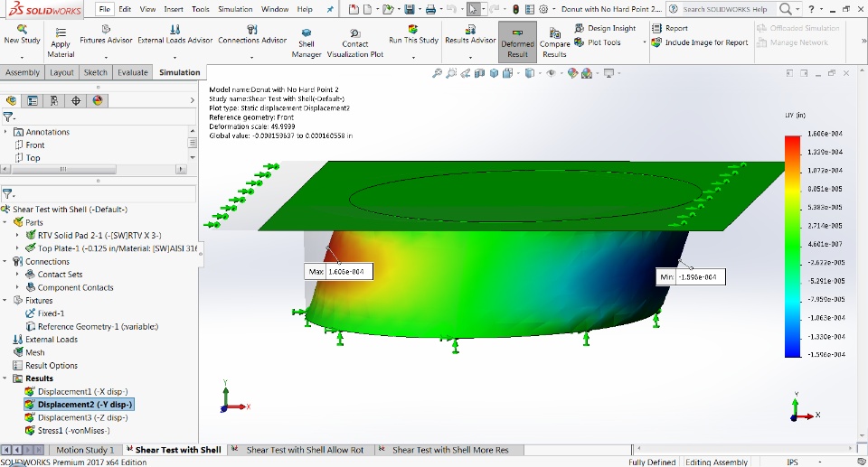Screen dimensions: 868x467
Task: Open dropdown under New Study
Action: 22,58
